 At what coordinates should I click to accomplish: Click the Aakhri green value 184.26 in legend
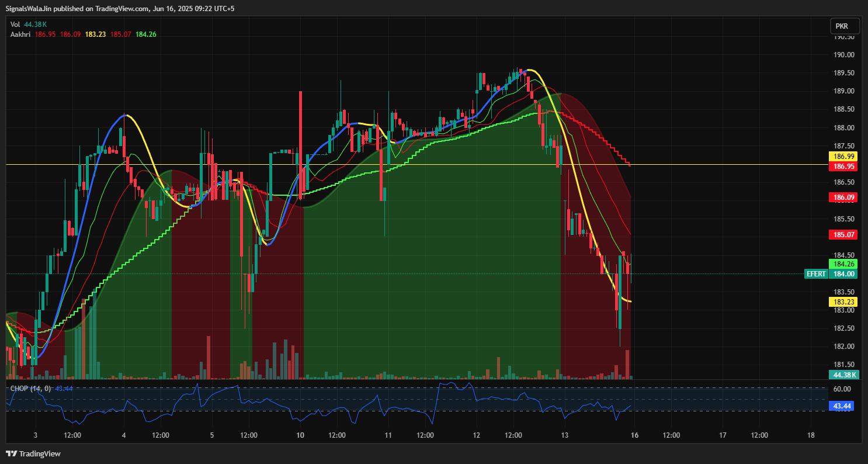145,34
